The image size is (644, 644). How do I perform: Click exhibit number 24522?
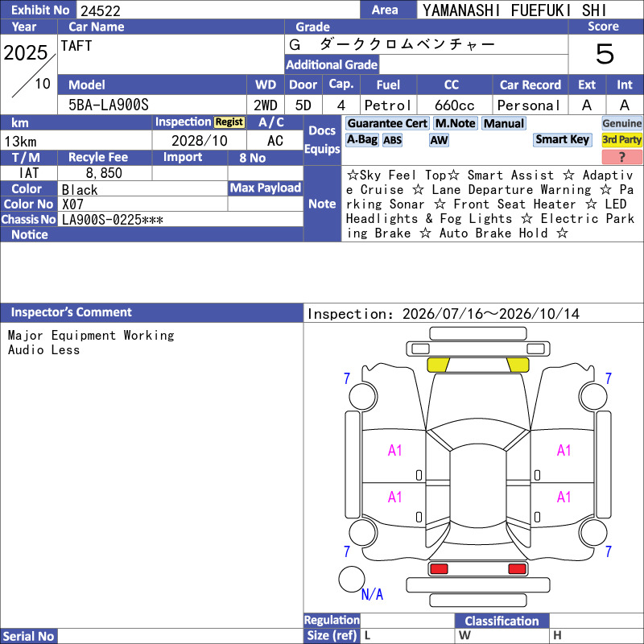[101, 10]
